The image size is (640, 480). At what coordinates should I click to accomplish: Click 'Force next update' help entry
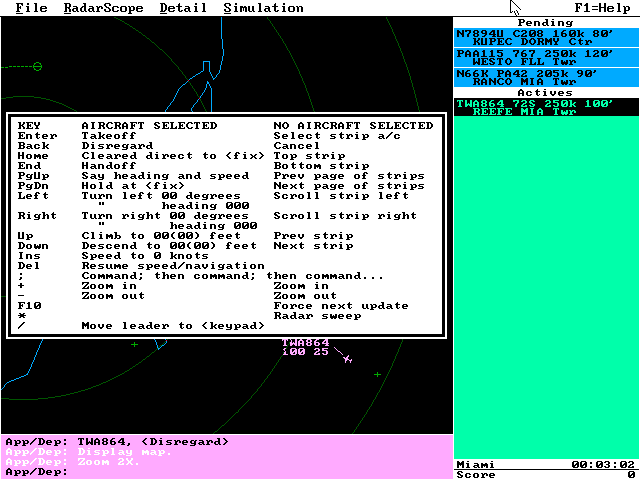pos(341,305)
